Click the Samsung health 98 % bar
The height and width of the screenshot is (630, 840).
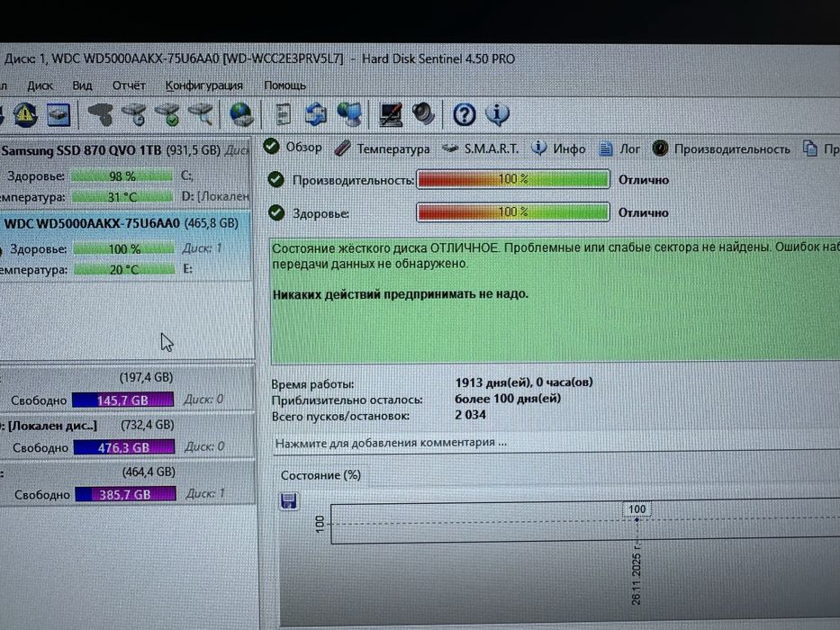(x=122, y=175)
